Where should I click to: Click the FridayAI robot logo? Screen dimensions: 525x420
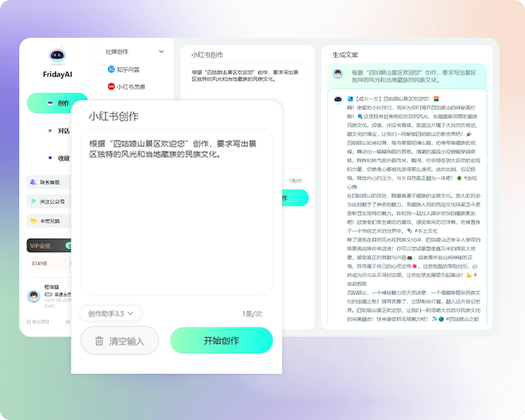pos(57,56)
